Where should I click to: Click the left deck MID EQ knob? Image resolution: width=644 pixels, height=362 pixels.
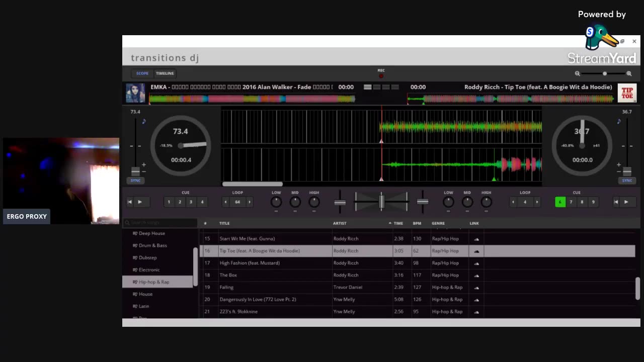point(295,202)
